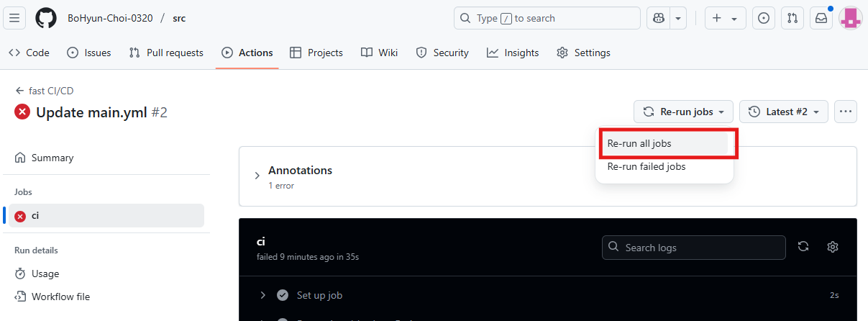Open the Create new plus menu
The width and height of the screenshot is (868, 321).
coord(725,18)
